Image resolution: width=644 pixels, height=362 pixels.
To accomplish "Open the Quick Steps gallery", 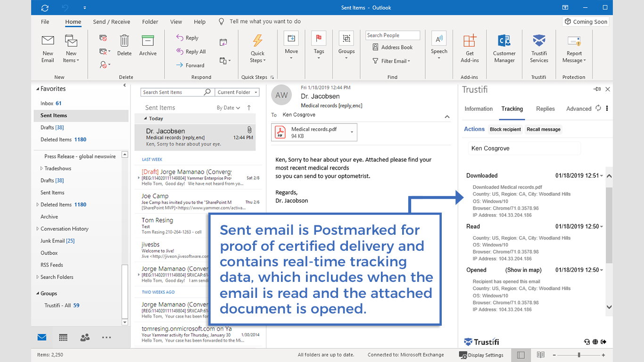I will click(x=257, y=49).
